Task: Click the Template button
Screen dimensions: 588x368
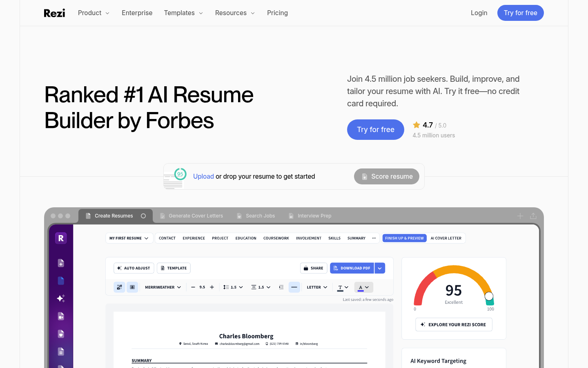Action: [174, 268]
